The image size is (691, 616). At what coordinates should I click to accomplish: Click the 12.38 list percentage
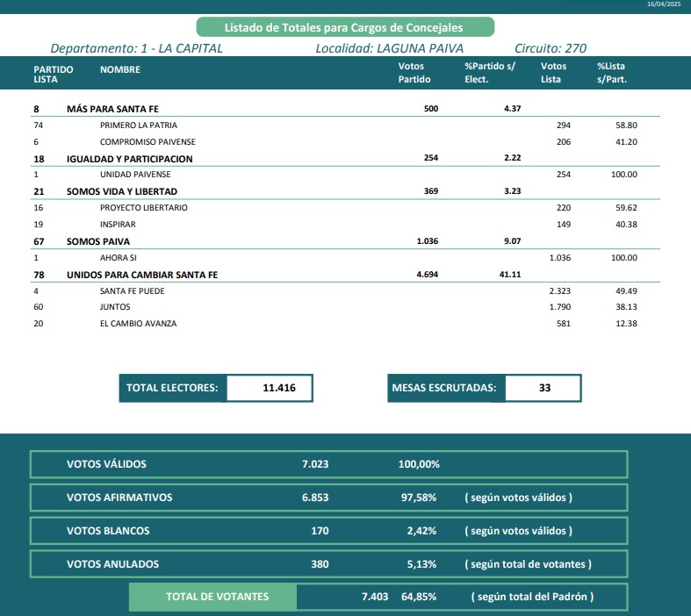click(626, 323)
